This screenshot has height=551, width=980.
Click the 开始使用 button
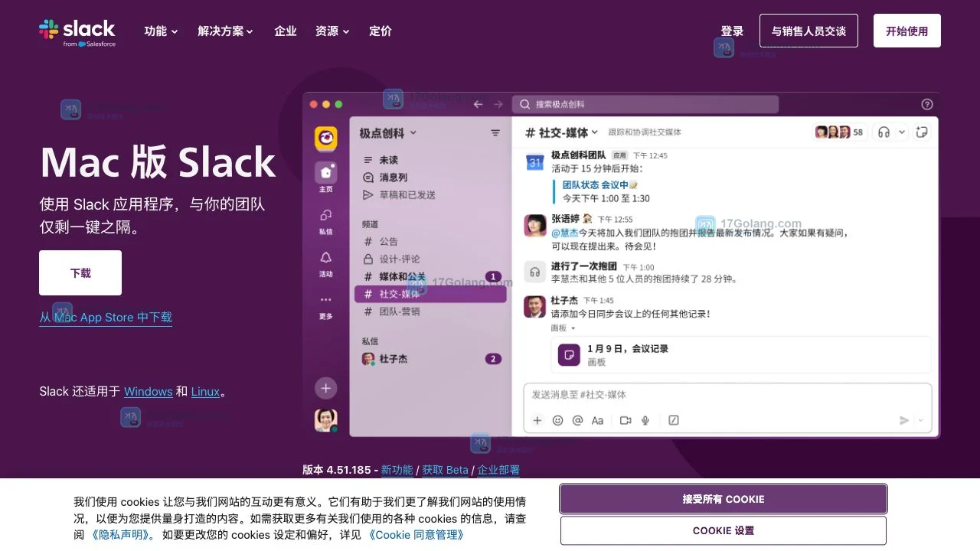tap(906, 31)
